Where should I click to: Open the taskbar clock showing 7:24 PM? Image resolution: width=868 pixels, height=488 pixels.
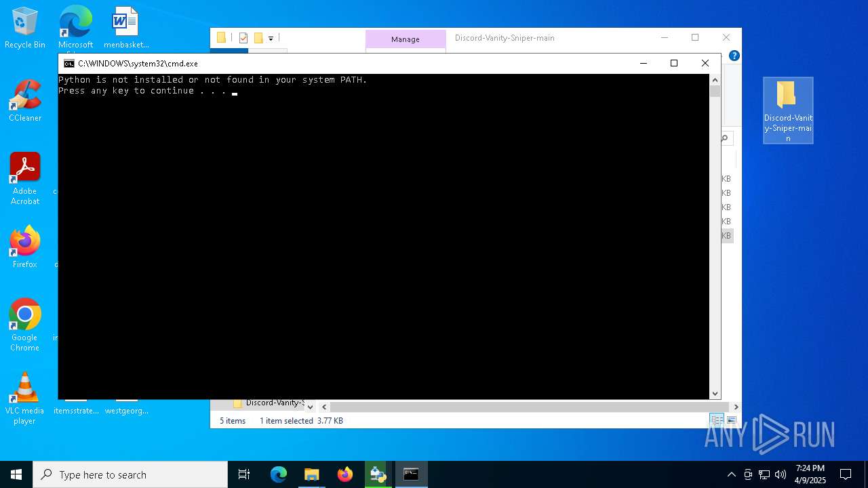pyautogui.click(x=810, y=474)
